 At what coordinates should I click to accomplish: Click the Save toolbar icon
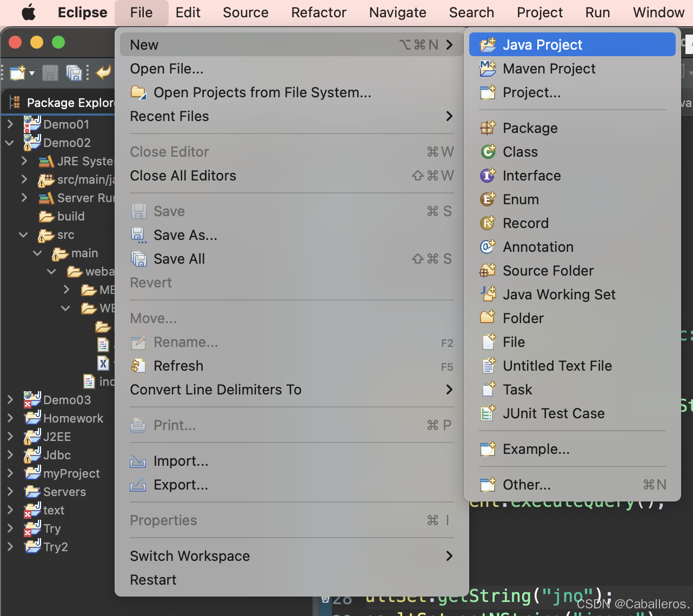point(50,73)
